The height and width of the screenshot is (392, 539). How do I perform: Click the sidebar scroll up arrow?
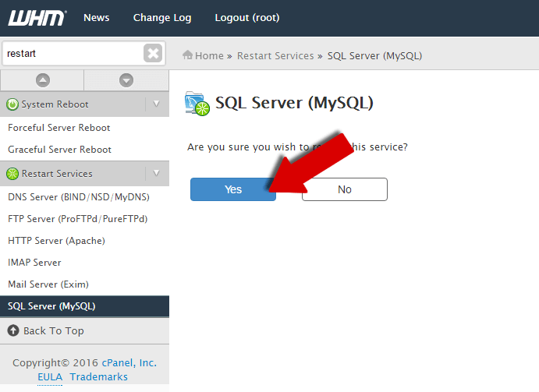click(43, 80)
